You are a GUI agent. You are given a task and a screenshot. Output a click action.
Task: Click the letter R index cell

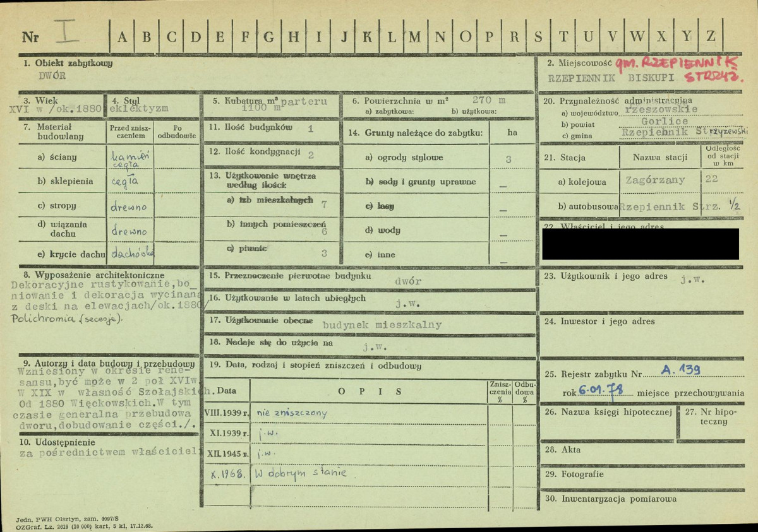pyautogui.click(x=514, y=37)
